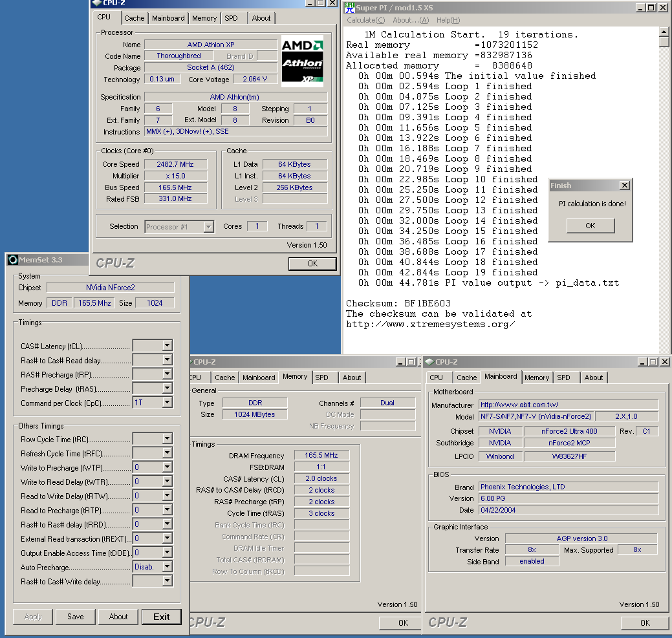Viewport: 672px width, 638px height.
Task: Select Cache tab in Mainboard CPU-Z window
Action: click(x=466, y=377)
